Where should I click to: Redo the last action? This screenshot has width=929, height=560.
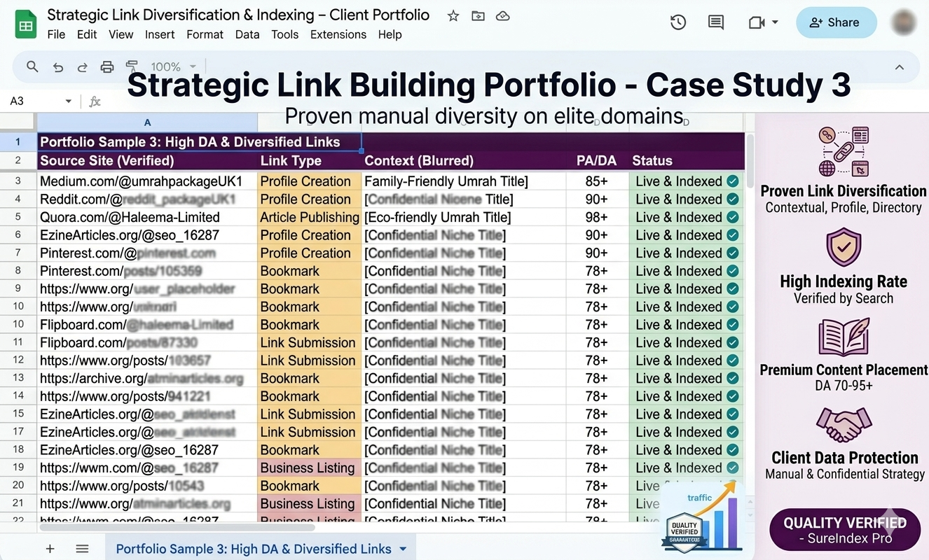tap(82, 66)
